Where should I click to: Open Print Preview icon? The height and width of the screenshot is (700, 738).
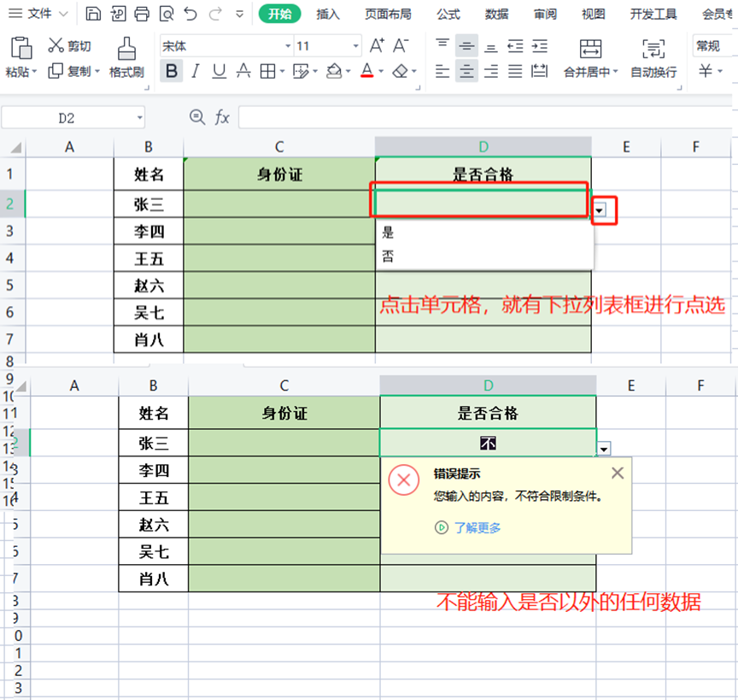[167, 15]
